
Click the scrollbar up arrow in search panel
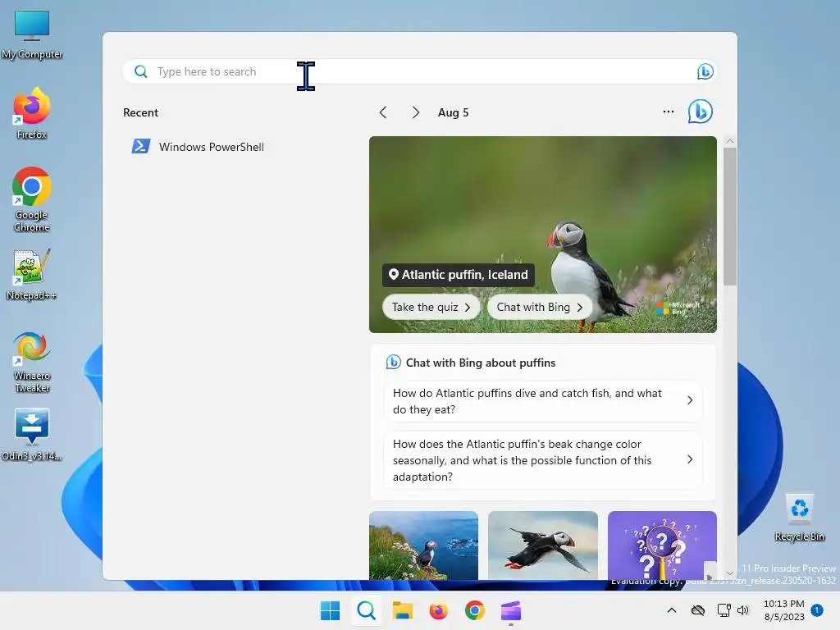[729, 141]
